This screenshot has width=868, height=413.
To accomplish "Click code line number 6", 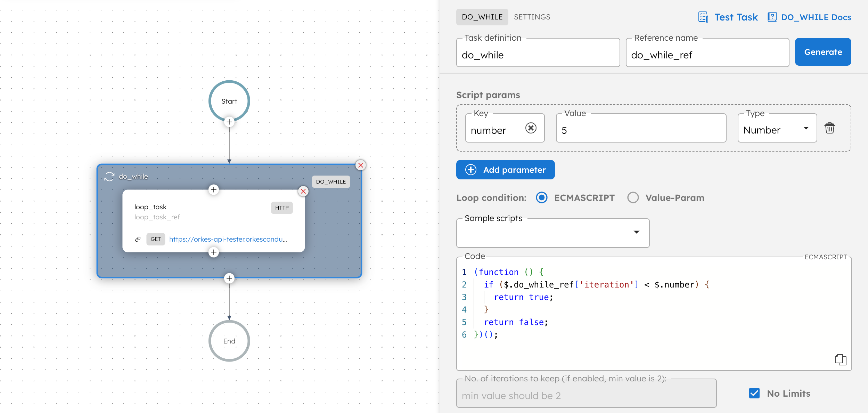I will (464, 335).
